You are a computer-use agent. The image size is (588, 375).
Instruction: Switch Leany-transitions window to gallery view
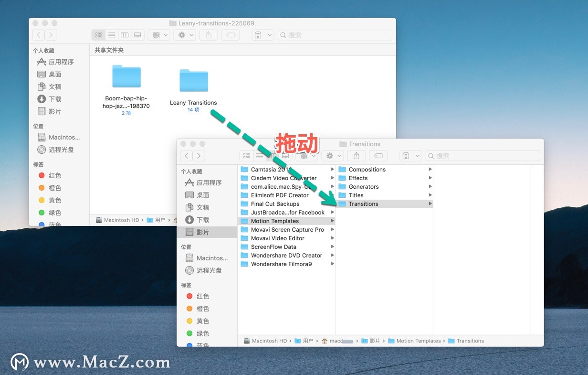137,35
